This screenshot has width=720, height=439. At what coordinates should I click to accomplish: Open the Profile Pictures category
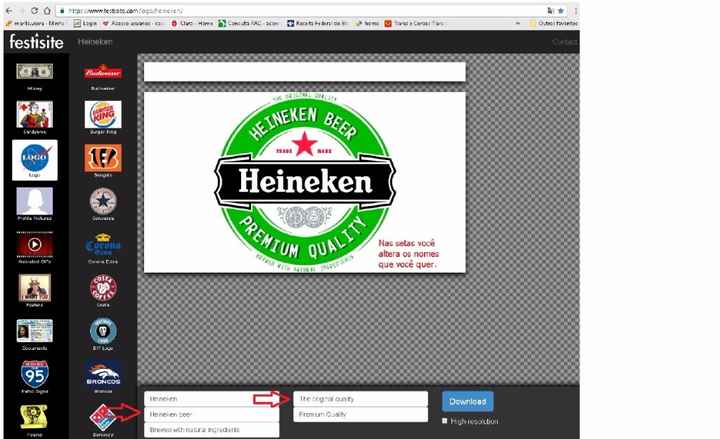click(x=35, y=201)
